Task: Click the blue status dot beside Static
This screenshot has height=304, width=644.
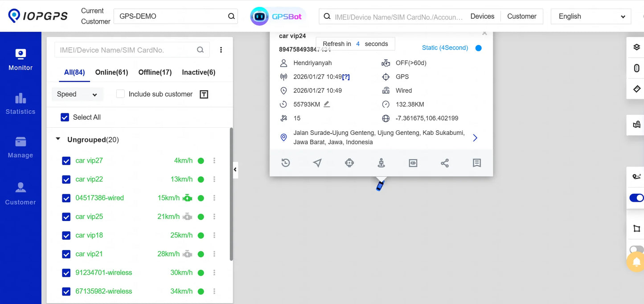Action: click(x=479, y=48)
